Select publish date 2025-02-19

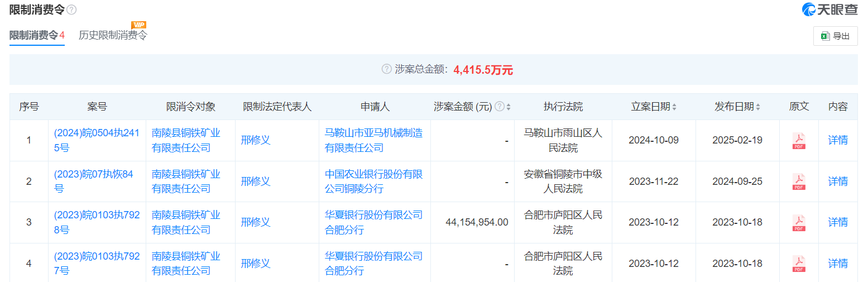coord(737,140)
